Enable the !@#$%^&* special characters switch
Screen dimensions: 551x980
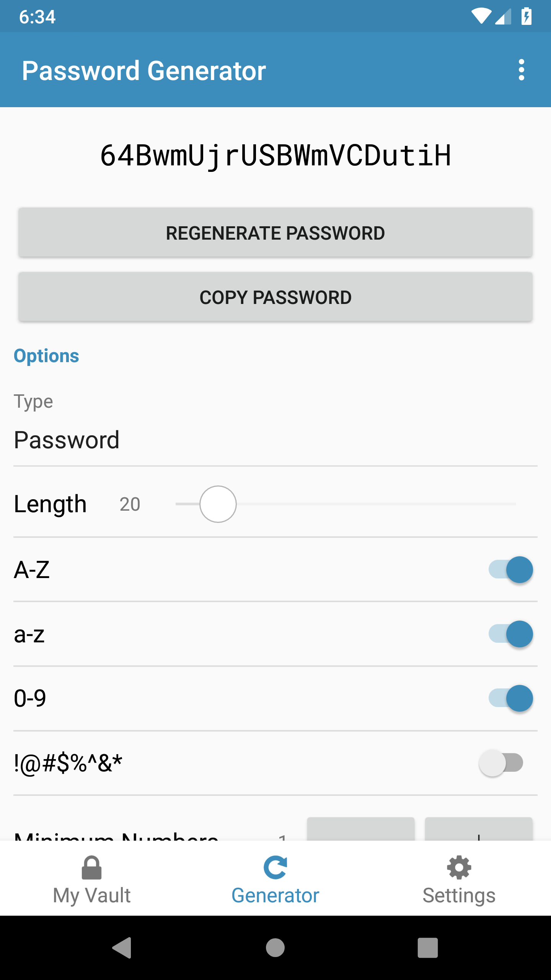[x=501, y=763]
